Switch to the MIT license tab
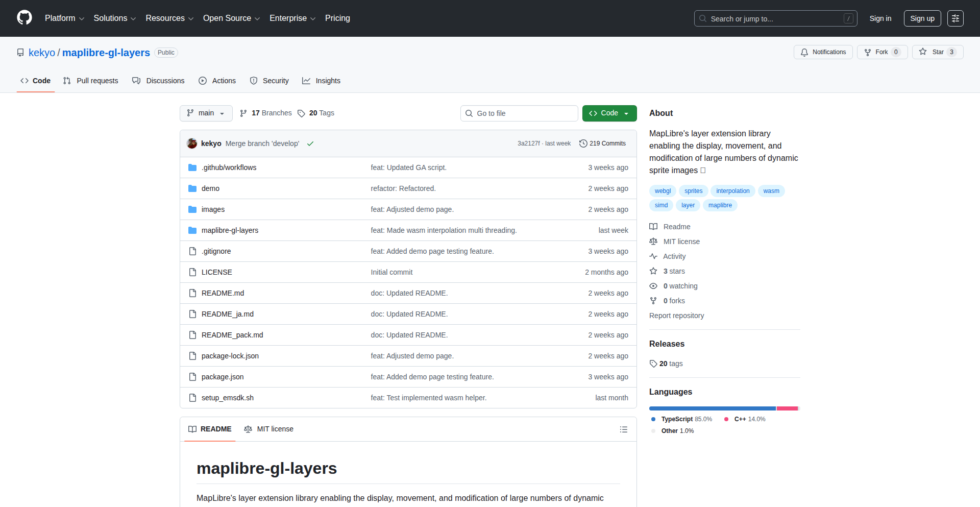 (269, 429)
